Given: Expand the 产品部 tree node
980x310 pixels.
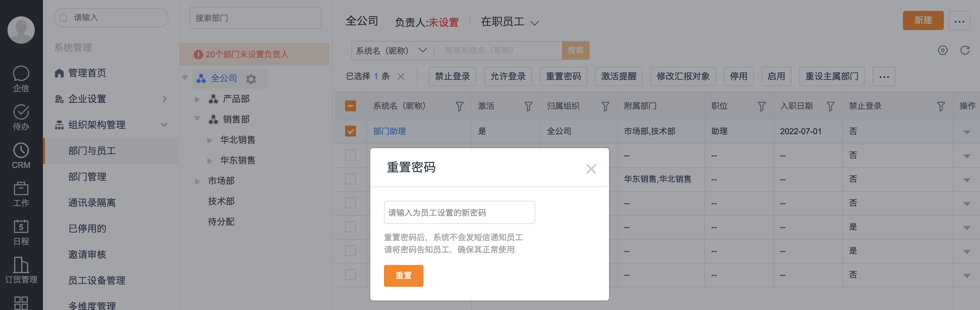Looking at the screenshot, I should (x=197, y=99).
